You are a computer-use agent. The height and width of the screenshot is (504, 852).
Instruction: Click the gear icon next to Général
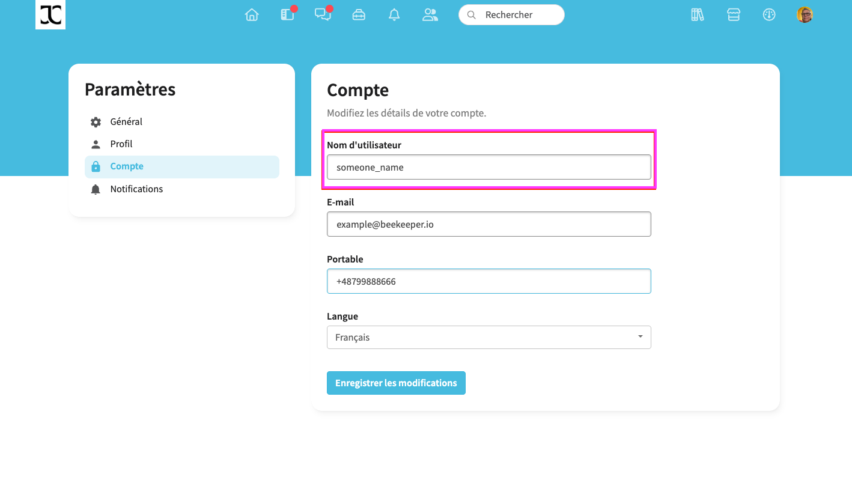(x=96, y=122)
